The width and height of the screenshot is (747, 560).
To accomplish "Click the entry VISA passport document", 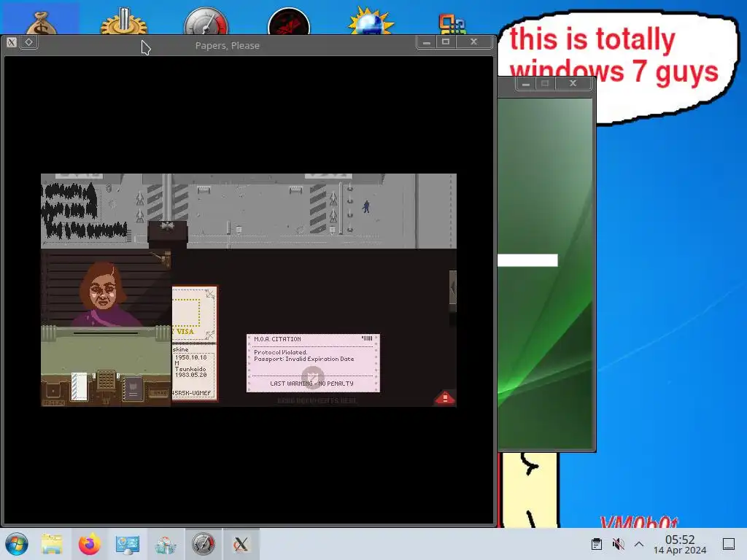I will pyautogui.click(x=194, y=343).
